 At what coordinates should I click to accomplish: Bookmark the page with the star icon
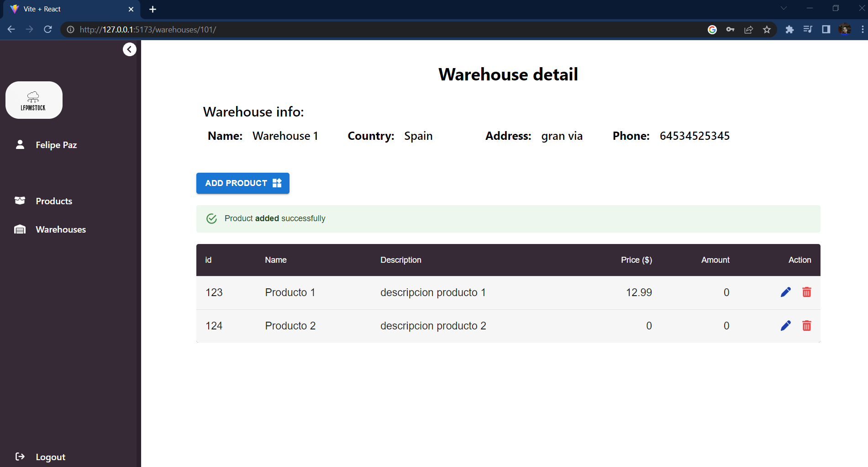[x=767, y=29]
